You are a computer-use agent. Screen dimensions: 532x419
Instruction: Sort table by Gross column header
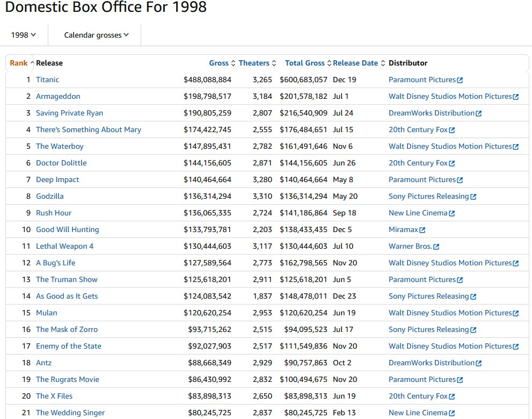point(222,63)
